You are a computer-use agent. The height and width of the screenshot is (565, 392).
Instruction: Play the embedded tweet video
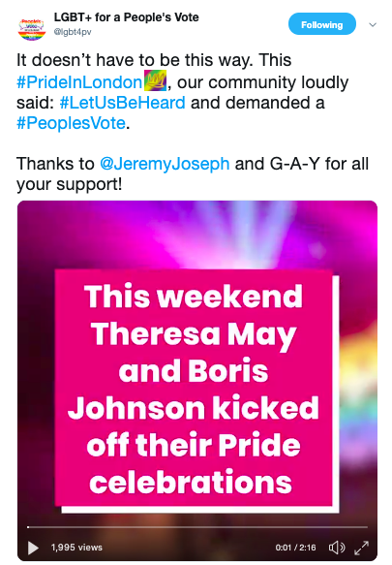[33, 548]
